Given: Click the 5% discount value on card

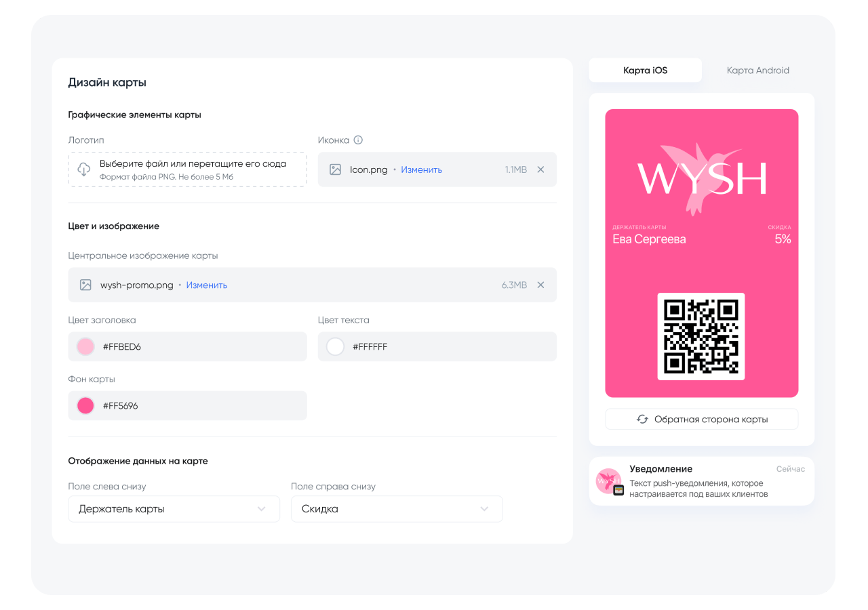Looking at the screenshot, I should point(783,239).
